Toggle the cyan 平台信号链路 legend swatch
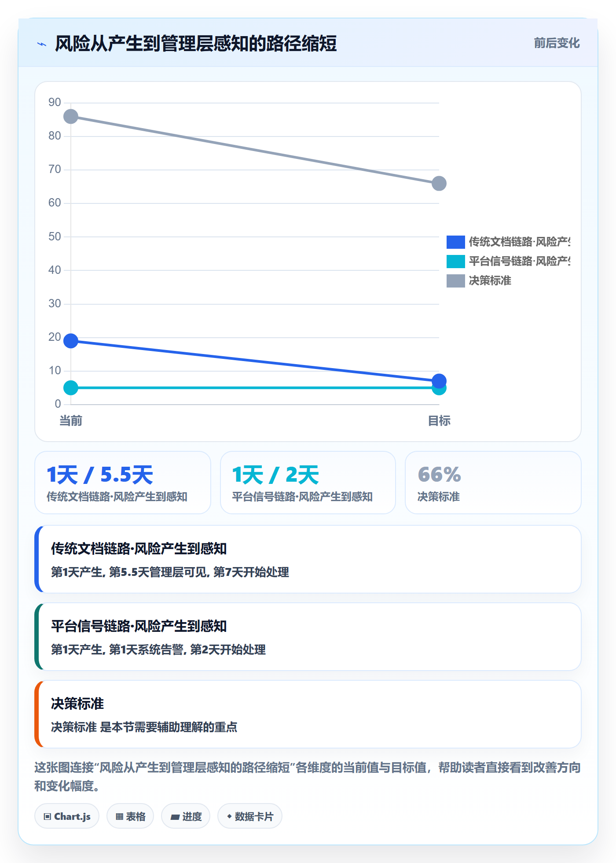 455,261
